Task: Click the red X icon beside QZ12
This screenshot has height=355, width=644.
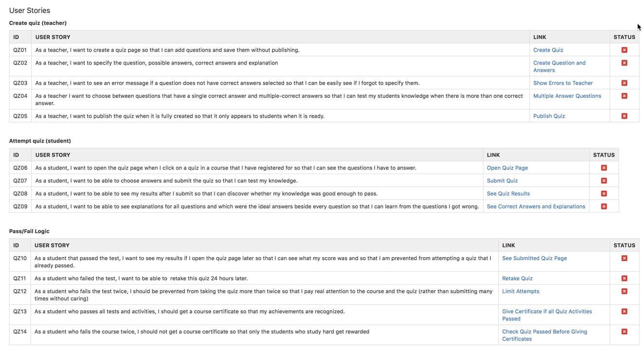Action: pos(624,291)
